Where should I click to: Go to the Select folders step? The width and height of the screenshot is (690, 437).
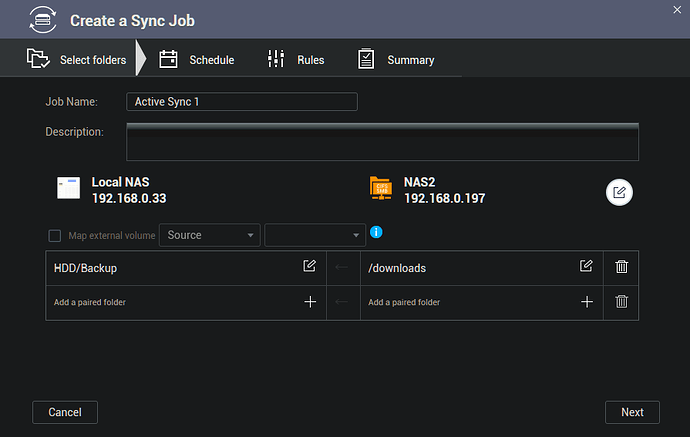[77, 59]
